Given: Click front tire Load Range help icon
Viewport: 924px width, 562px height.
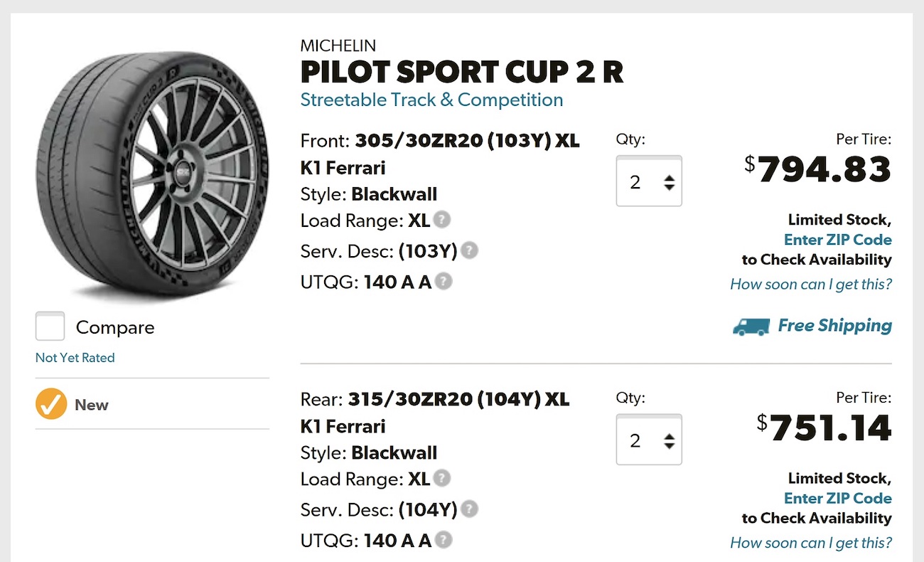Looking at the screenshot, I should pyautogui.click(x=442, y=220).
